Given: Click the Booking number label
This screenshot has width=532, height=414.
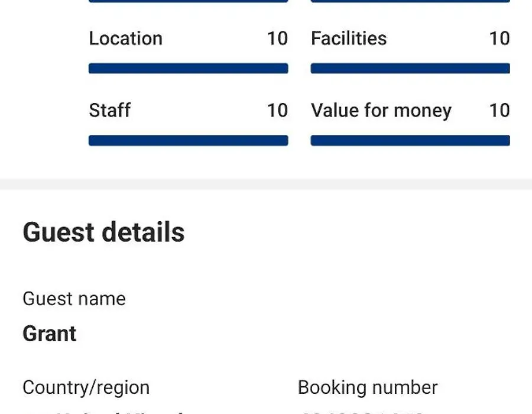Looking at the screenshot, I should point(368,387).
